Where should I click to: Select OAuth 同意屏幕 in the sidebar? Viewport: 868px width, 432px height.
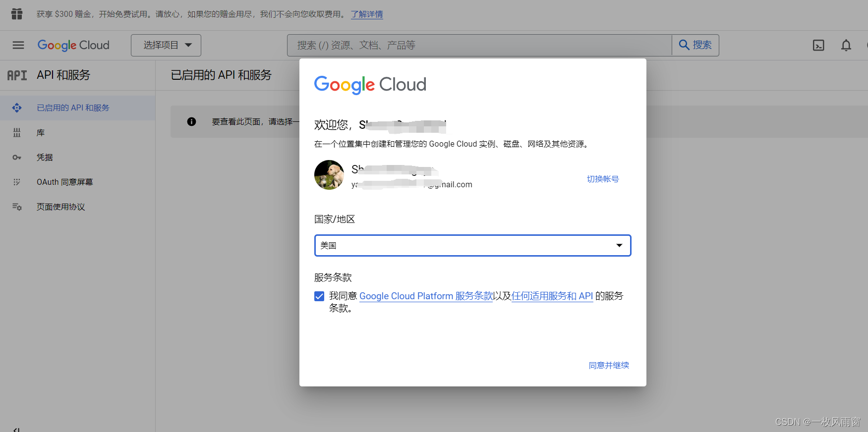[77, 182]
